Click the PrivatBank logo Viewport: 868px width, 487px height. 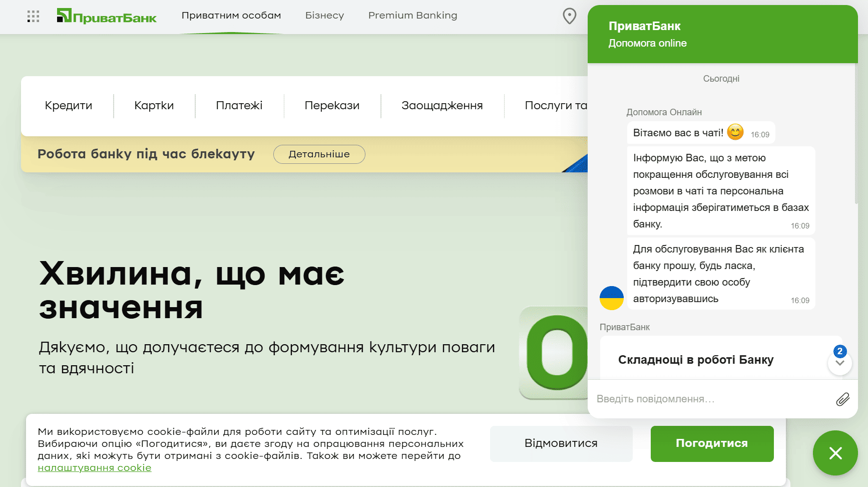click(107, 17)
